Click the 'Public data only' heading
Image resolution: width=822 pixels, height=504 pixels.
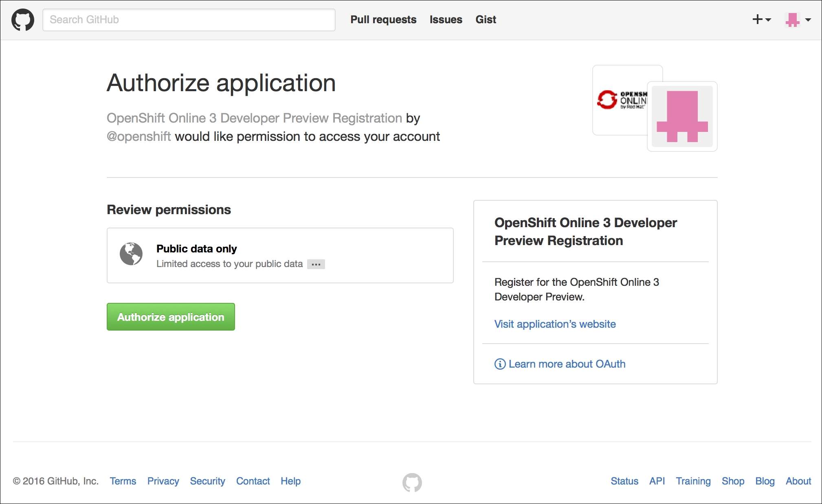(196, 249)
